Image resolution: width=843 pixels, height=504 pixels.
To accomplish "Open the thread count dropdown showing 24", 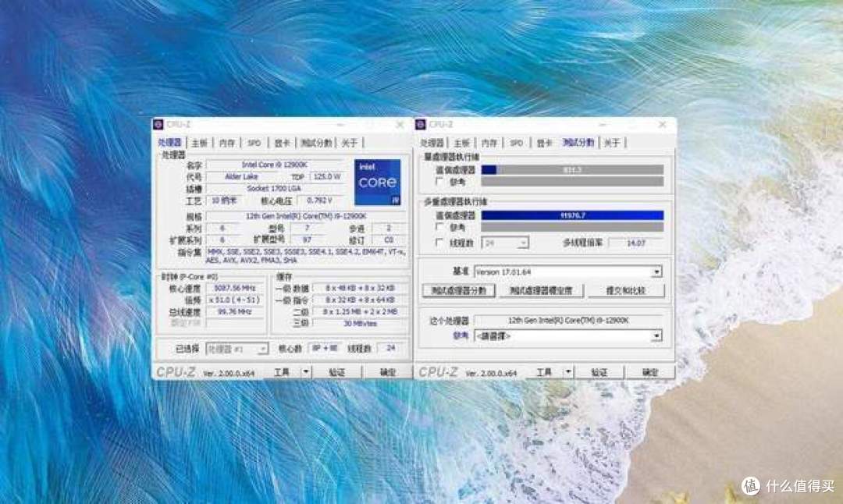I will point(505,243).
